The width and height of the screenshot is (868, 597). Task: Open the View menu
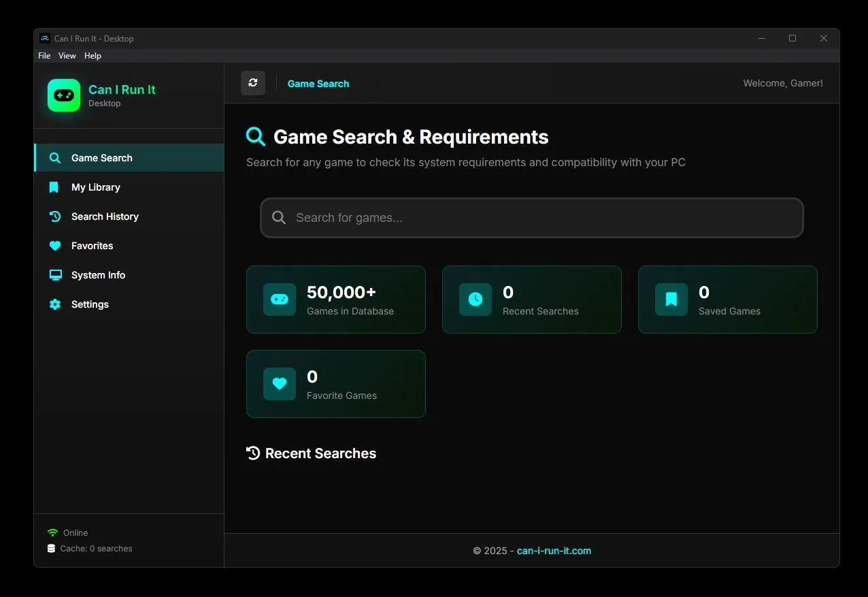[67, 56]
